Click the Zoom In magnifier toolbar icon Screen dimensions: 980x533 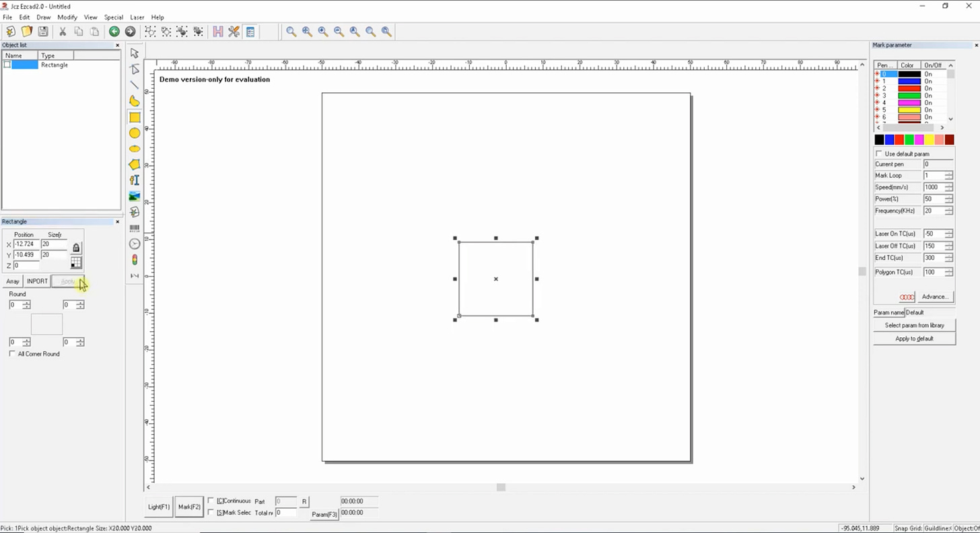point(322,31)
